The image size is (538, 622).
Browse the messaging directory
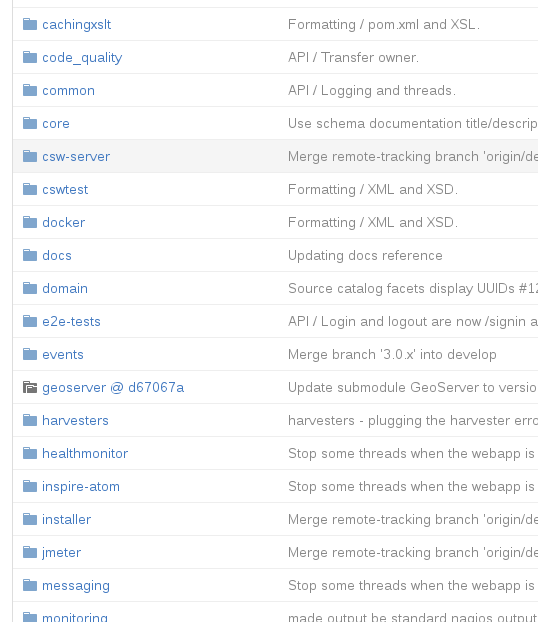coord(76,586)
